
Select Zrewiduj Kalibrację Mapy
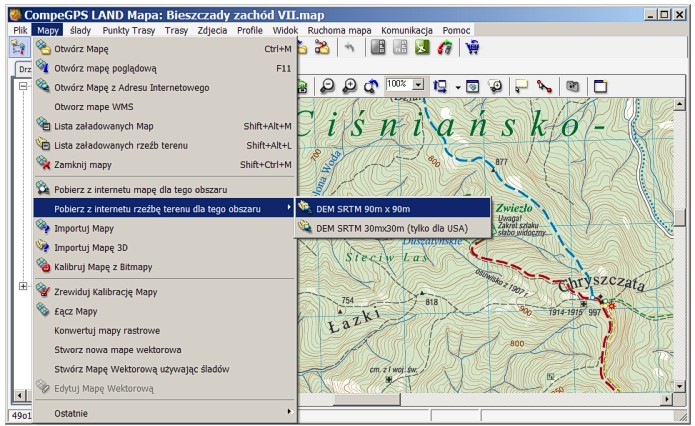(x=164, y=292)
